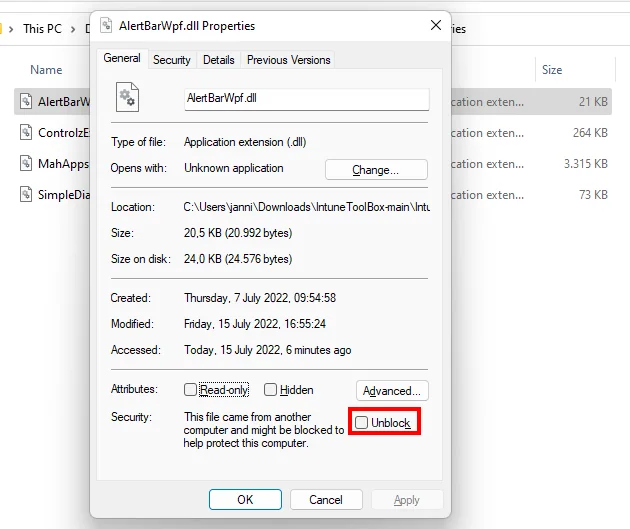The image size is (630, 529).
Task: Sort by Size column header in Explorer
Action: (552, 70)
